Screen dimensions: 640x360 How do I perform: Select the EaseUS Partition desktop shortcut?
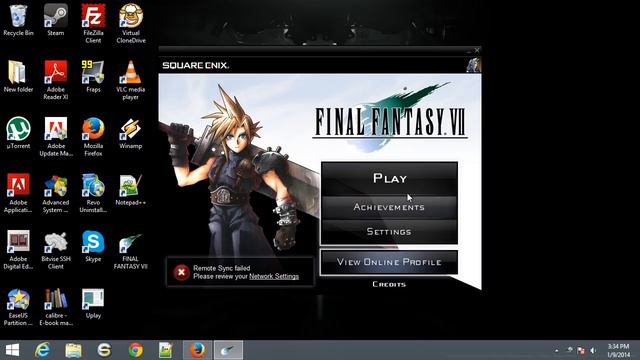point(18,306)
